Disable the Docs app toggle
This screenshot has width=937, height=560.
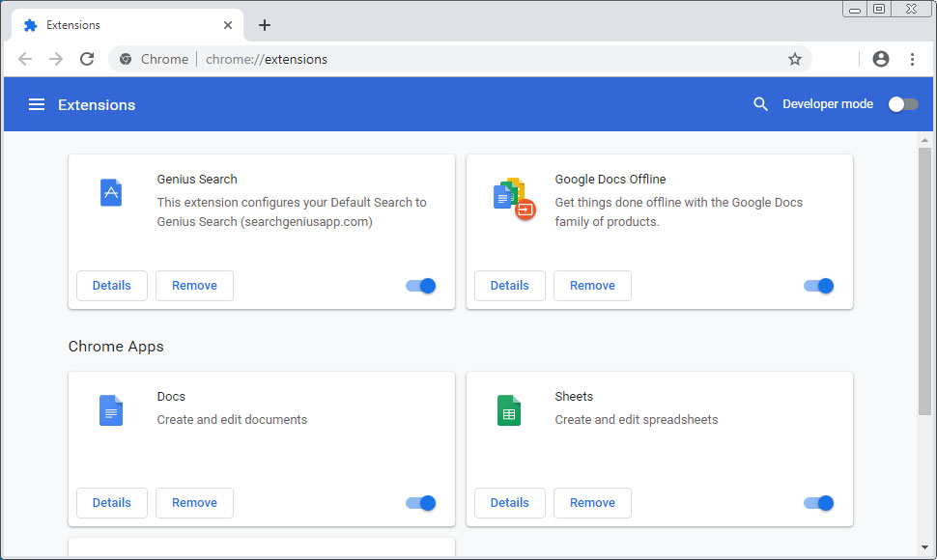(x=421, y=503)
